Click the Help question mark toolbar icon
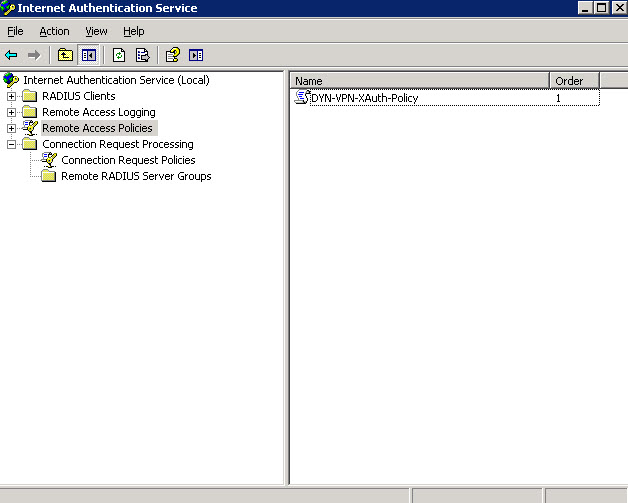 [172, 55]
